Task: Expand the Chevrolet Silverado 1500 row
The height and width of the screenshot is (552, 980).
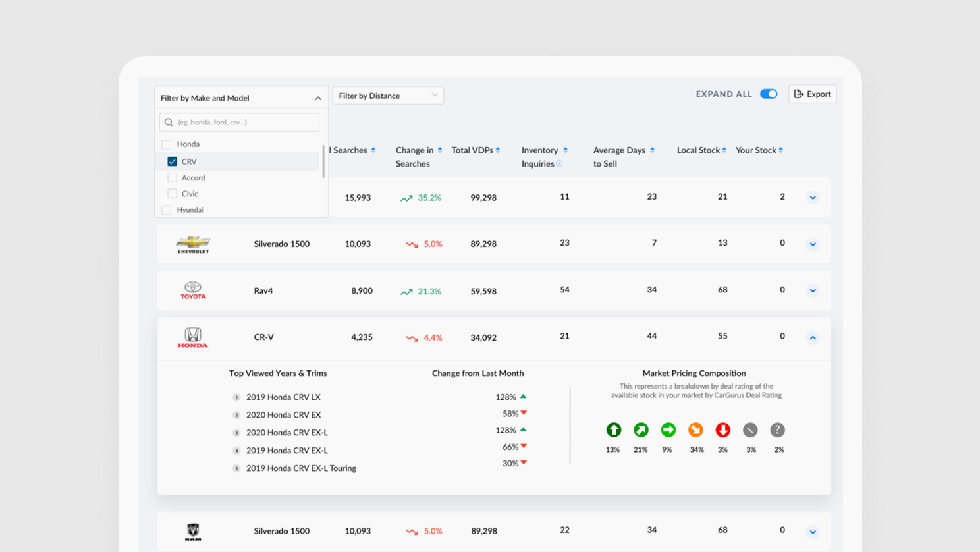Action: (813, 244)
